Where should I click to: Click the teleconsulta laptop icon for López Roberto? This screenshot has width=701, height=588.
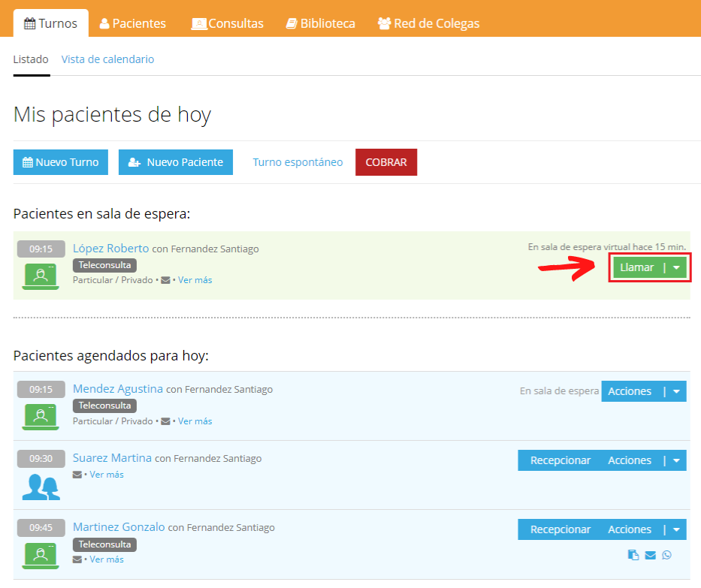41,276
